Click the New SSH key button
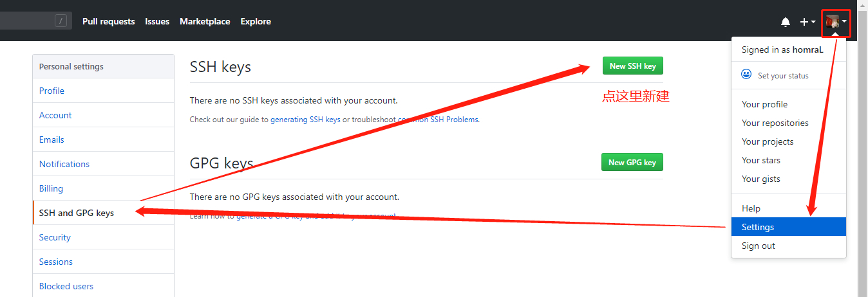Image resolution: width=868 pixels, height=297 pixels. [632, 66]
